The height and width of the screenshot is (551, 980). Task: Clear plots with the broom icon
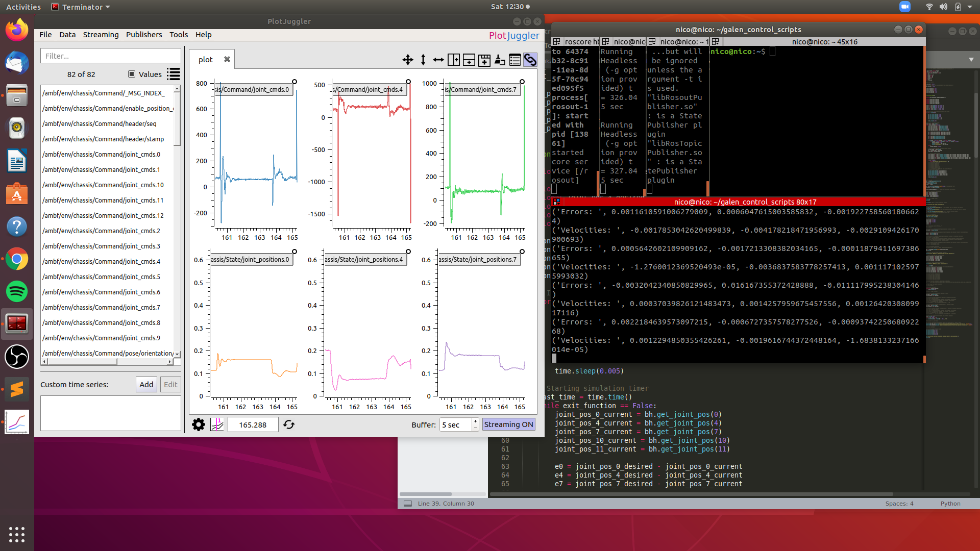click(x=500, y=60)
